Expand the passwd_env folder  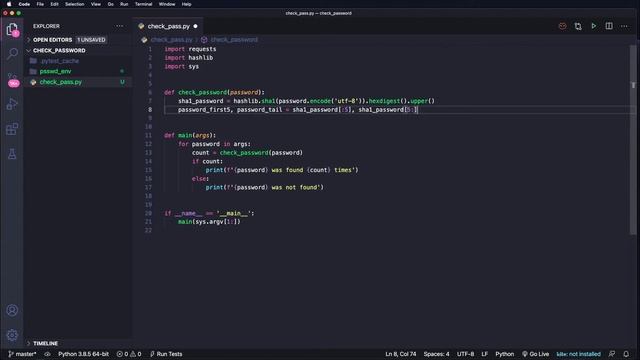click(55, 71)
